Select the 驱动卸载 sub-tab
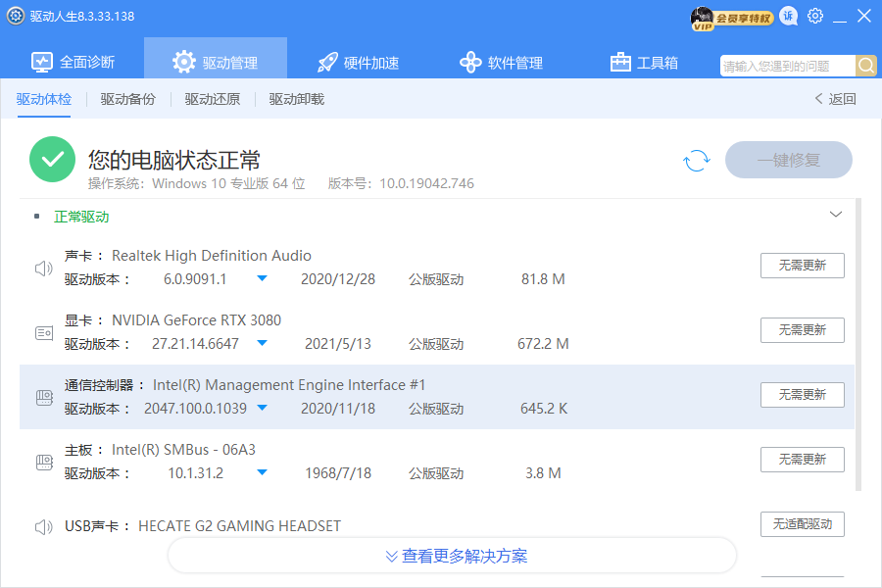Image resolution: width=882 pixels, height=588 pixels. pos(297,99)
